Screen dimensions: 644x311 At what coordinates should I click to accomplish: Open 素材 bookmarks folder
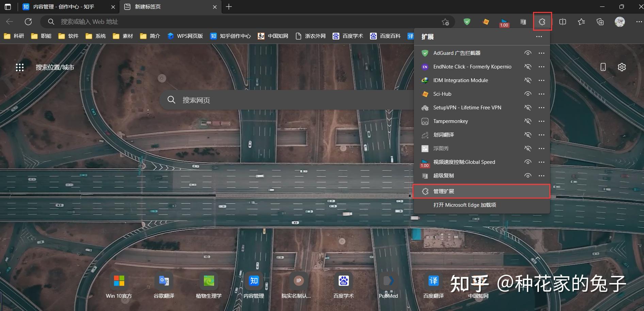(123, 36)
